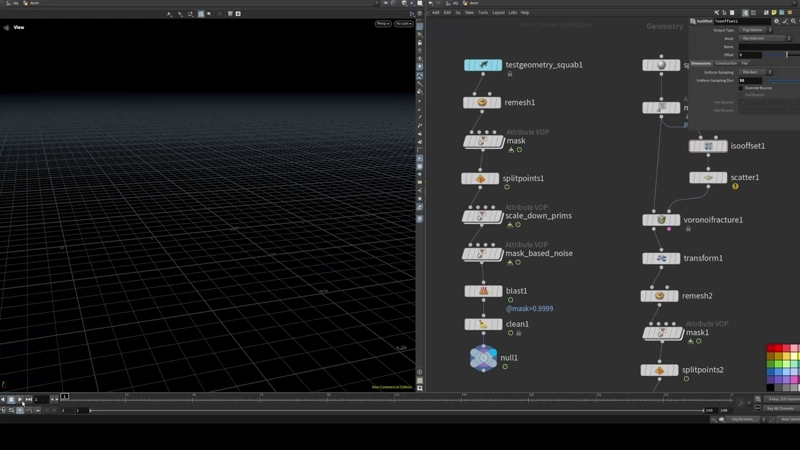Open the Output Type Fog Volume dropdown
The height and width of the screenshot is (450, 800).
756,30
